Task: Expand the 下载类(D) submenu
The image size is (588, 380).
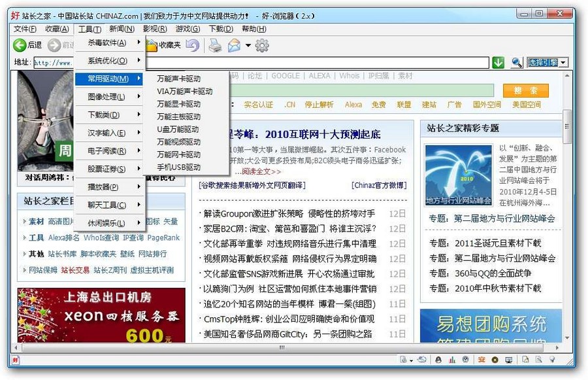Action: pyautogui.click(x=108, y=115)
